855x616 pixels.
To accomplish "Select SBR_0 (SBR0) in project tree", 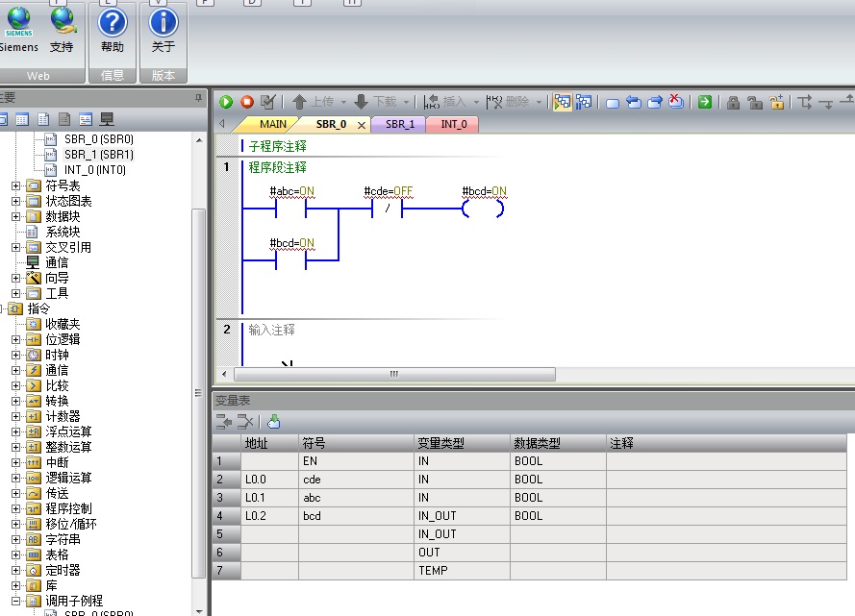I will coord(99,139).
